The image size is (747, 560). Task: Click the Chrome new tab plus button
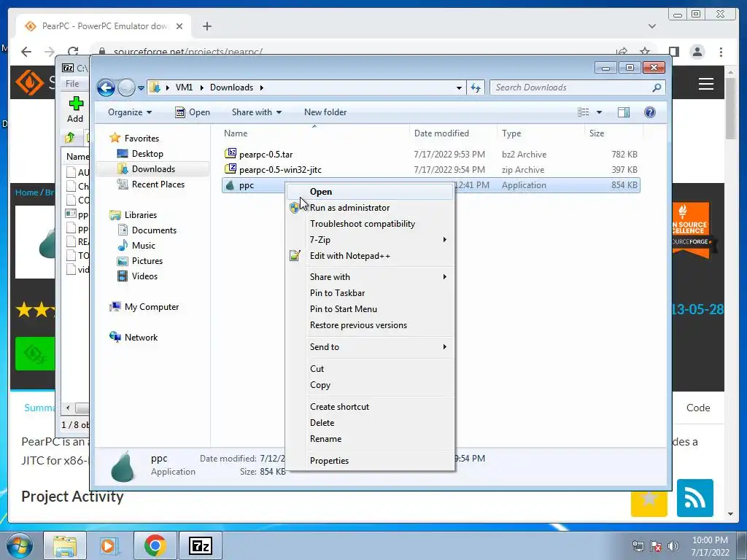[x=206, y=26]
